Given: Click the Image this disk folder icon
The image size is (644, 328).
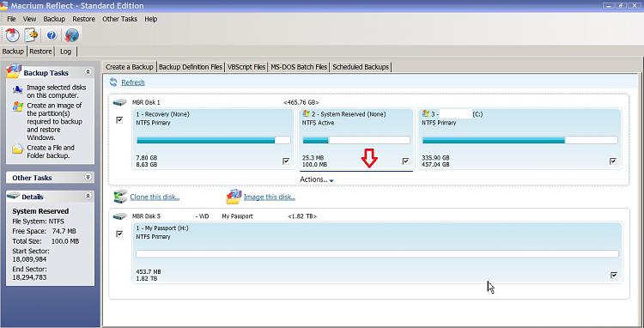Looking at the screenshot, I should (234, 197).
